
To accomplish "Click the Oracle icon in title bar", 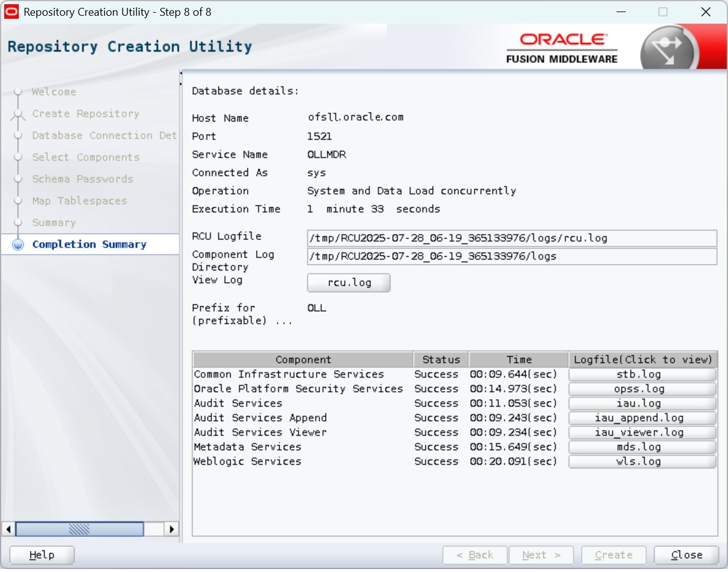I will tap(11, 12).
